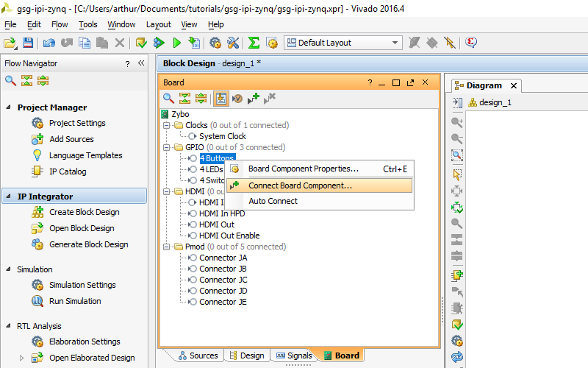Click Zoom Out icon in Diagram toolbar
This screenshot has height=368, width=588.
coord(456,138)
